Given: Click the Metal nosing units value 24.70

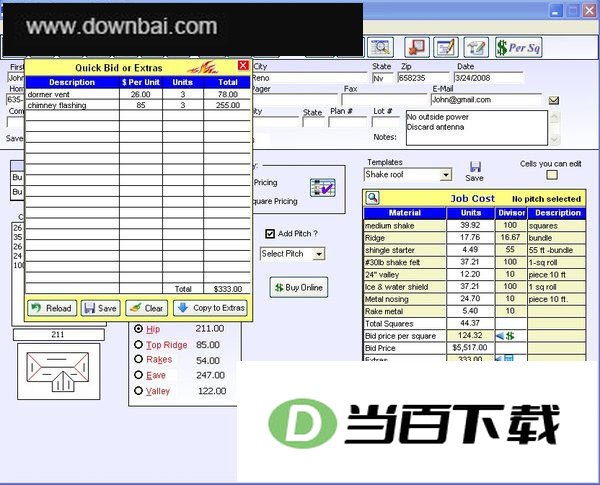Looking at the screenshot, I should [x=470, y=299].
